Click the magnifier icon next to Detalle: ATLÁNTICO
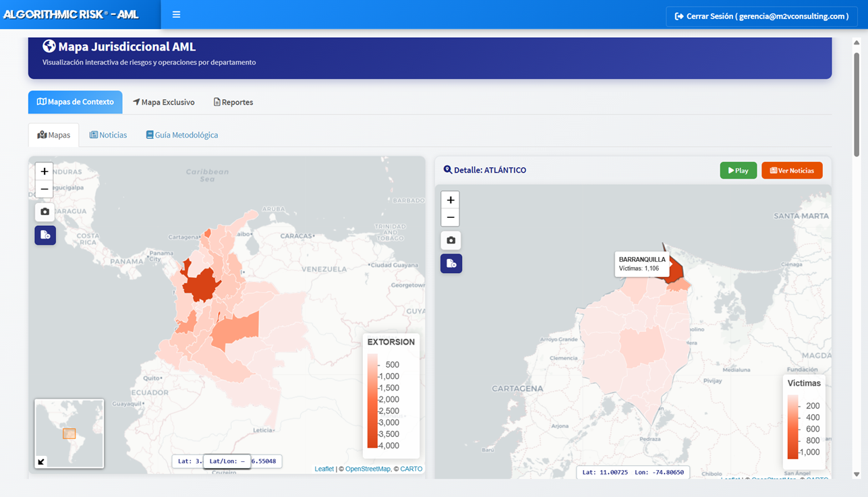This screenshot has height=497, width=868. click(447, 170)
